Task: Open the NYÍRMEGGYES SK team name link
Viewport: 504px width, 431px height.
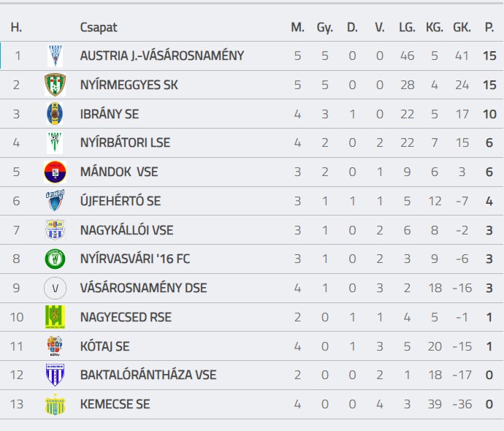Action: point(129,85)
